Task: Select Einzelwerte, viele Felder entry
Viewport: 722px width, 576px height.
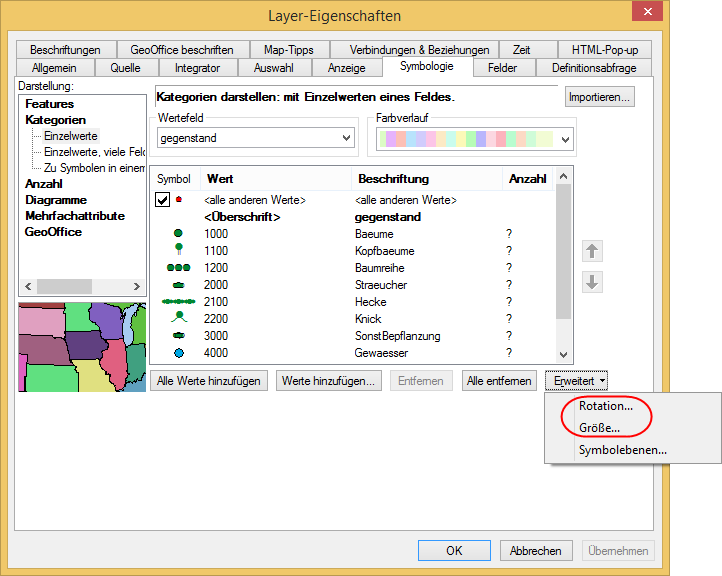Action: tap(94, 152)
